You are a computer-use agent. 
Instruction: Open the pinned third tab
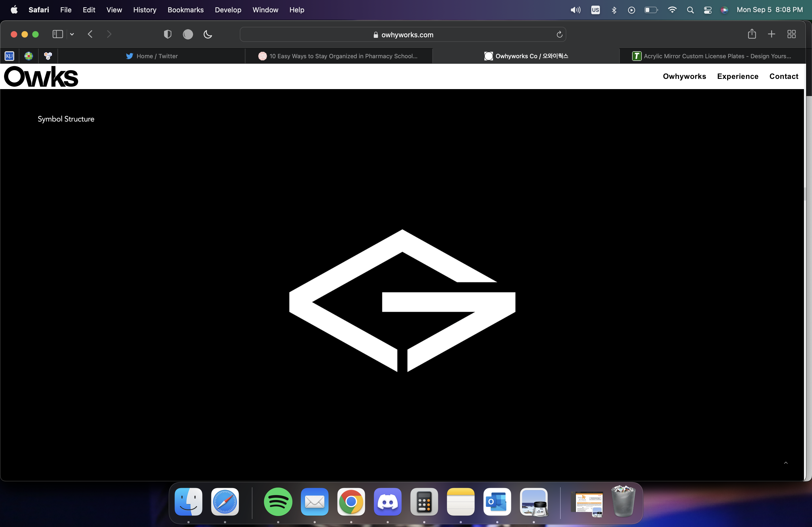pos(48,56)
